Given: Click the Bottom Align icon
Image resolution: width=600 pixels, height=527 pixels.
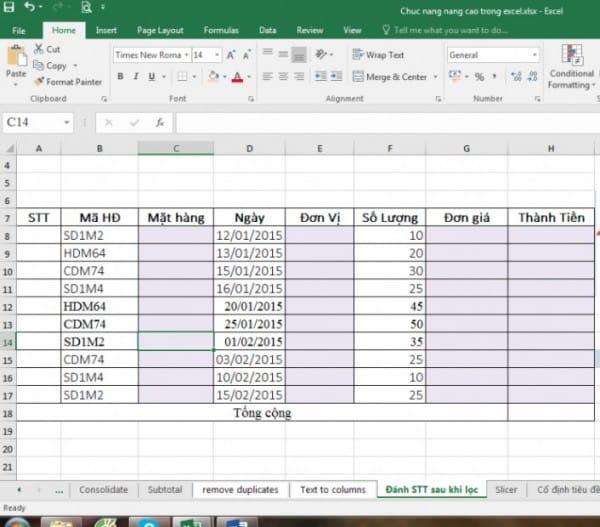Looking at the screenshot, I should point(299,55).
